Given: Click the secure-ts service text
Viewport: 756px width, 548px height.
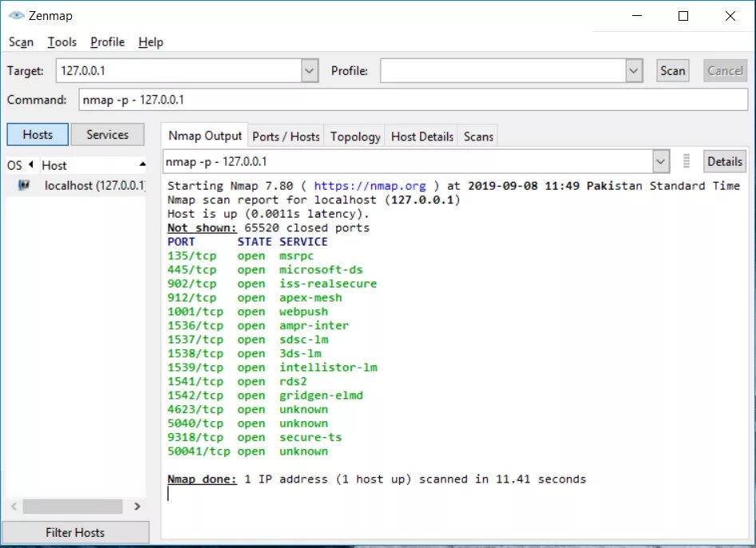Looking at the screenshot, I should click(x=311, y=437).
